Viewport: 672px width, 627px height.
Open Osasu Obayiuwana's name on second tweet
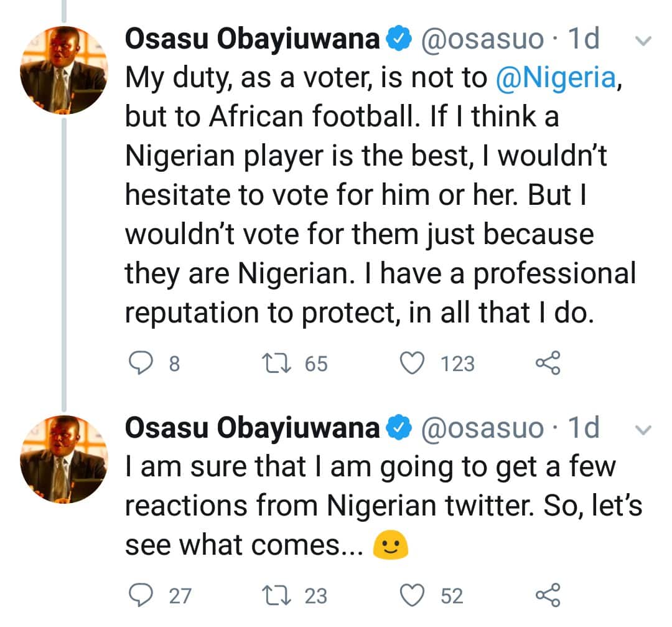[252, 428]
